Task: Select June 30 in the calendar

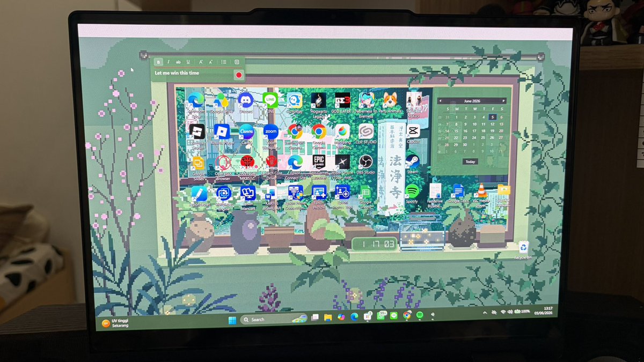Action: click(466, 144)
